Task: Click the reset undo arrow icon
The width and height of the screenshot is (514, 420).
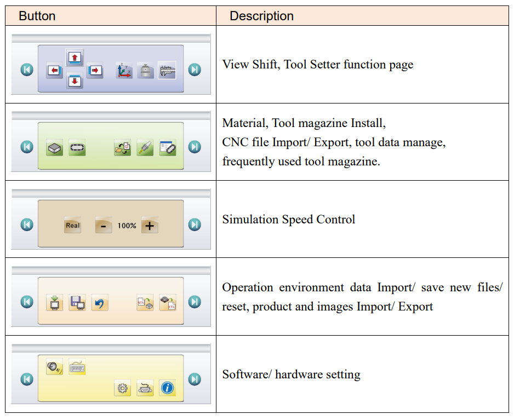Action: (100, 302)
